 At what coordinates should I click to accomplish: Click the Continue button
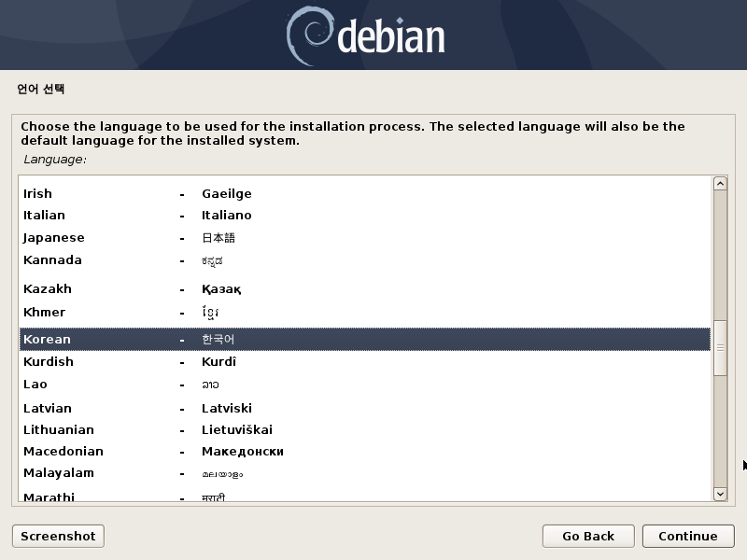tap(688, 536)
